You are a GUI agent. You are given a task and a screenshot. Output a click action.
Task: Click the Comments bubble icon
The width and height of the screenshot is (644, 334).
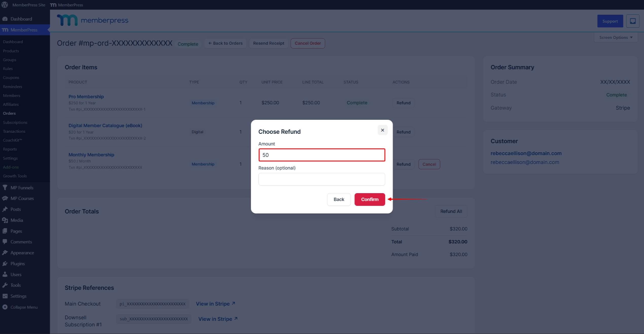(5, 242)
